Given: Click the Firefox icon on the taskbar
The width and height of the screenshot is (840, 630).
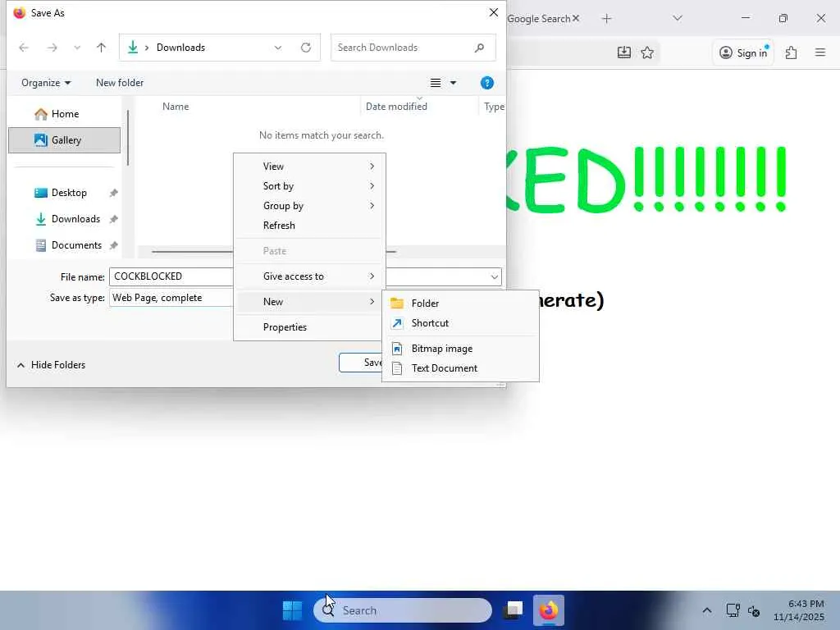Looking at the screenshot, I should (549, 610).
